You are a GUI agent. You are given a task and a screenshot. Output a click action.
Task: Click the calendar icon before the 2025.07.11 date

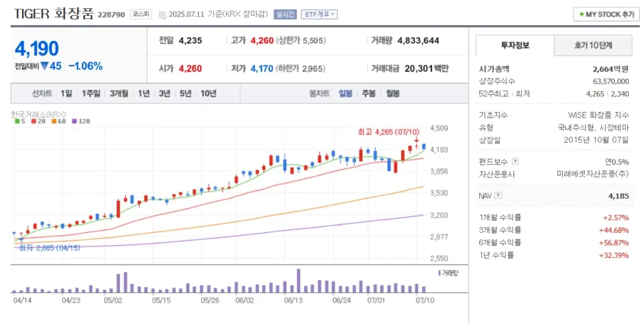(163, 14)
